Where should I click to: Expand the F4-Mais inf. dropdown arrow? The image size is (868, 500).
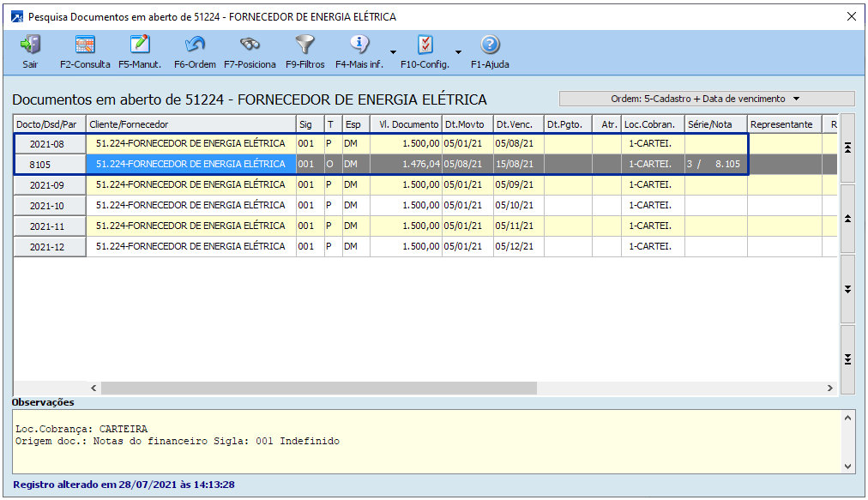pos(393,51)
